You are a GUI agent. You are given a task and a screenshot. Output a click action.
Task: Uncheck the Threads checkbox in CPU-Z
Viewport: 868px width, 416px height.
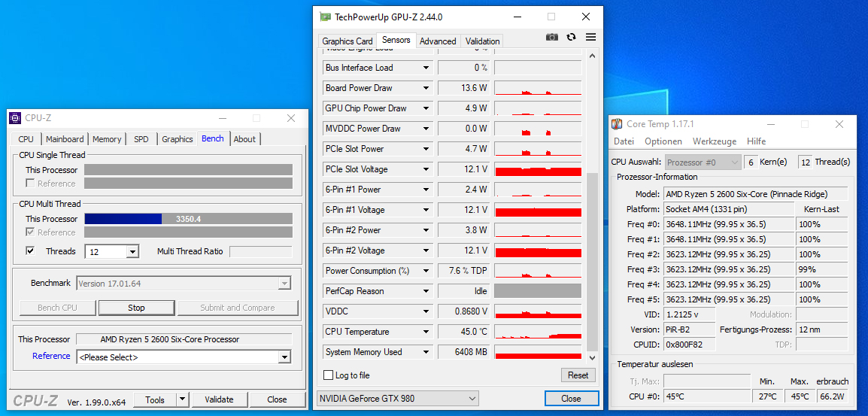click(x=30, y=251)
